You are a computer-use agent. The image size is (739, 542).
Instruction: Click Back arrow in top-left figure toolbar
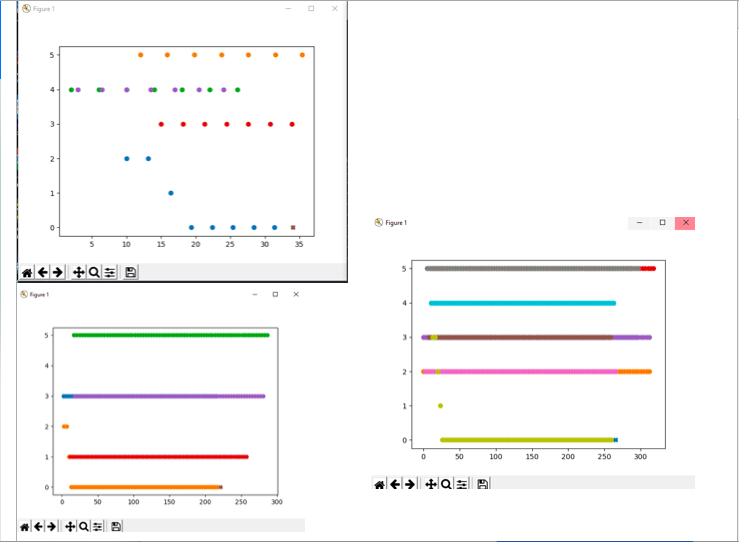tap(42, 272)
